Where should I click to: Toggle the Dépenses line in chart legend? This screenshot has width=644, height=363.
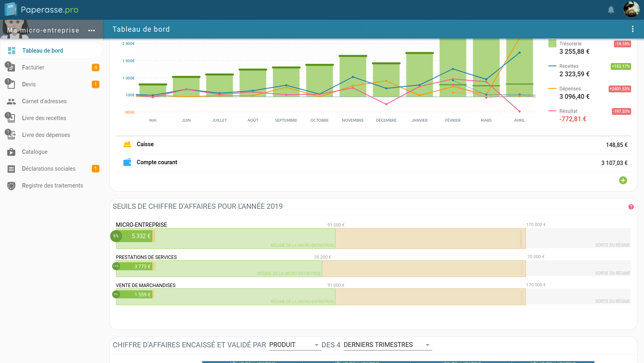click(x=570, y=89)
